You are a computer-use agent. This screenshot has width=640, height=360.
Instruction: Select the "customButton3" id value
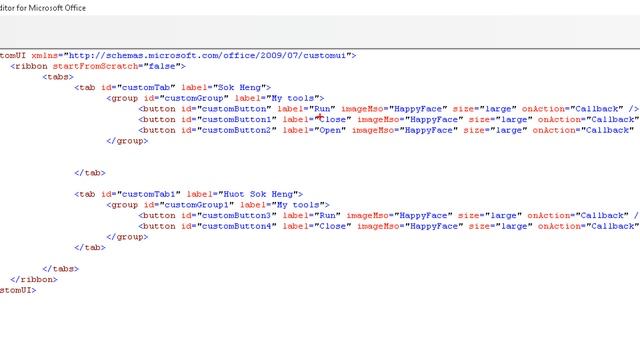[237, 216]
